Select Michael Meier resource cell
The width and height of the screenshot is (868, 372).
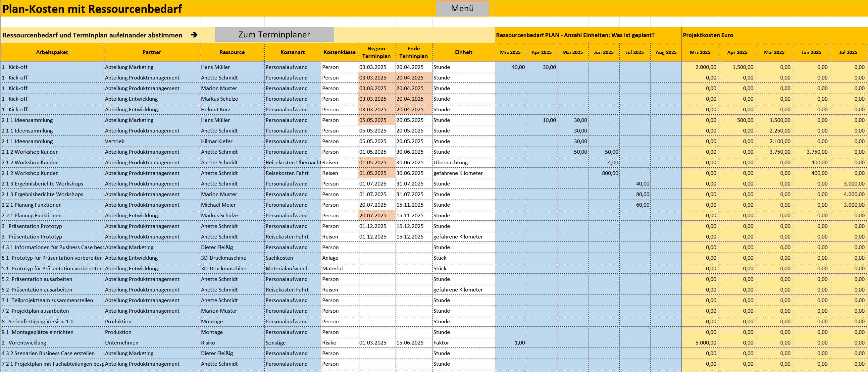pyautogui.click(x=232, y=205)
